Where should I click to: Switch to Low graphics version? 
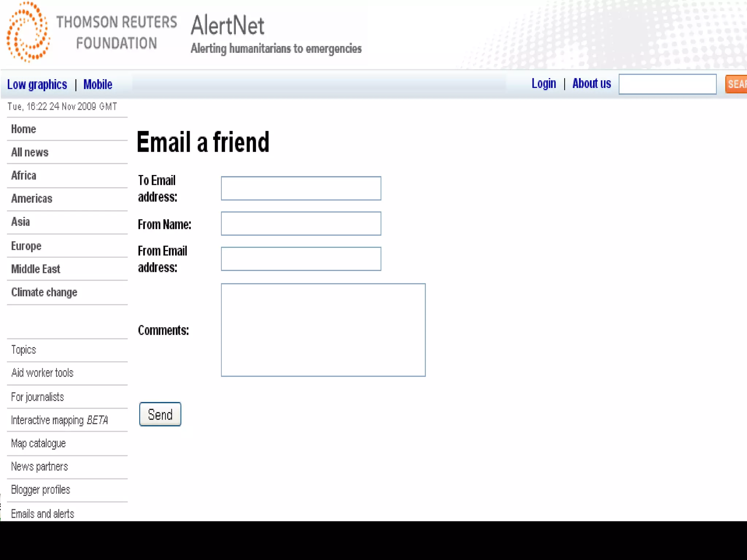point(37,85)
